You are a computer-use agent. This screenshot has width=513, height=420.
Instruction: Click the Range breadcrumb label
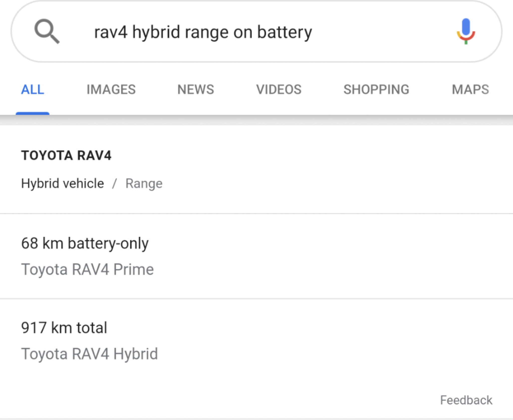coord(144,184)
